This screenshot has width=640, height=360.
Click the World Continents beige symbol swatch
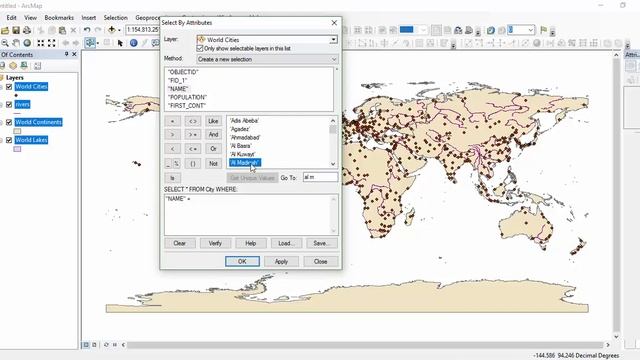click(17, 131)
